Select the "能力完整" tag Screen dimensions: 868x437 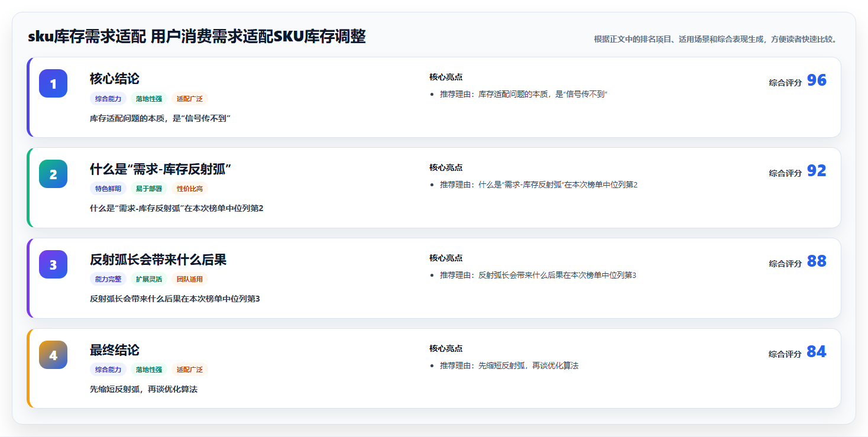[x=108, y=279]
